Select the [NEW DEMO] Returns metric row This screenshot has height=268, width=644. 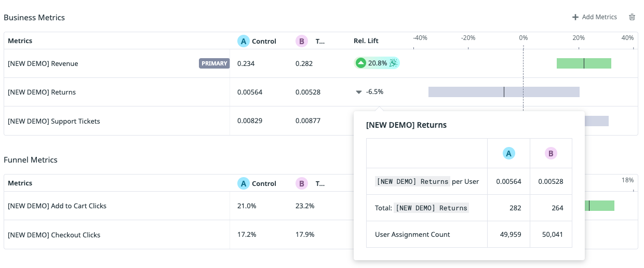tap(42, 92)
